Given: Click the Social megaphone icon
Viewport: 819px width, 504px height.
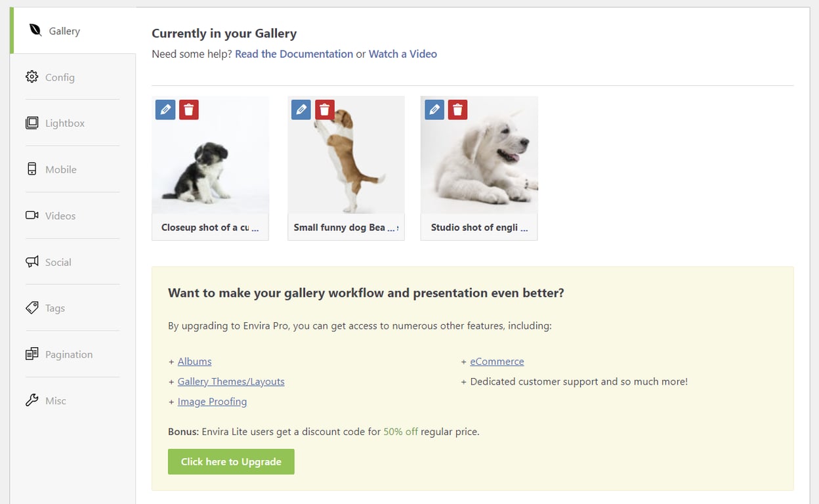Looking at the screenshot, I should point(31,261).
